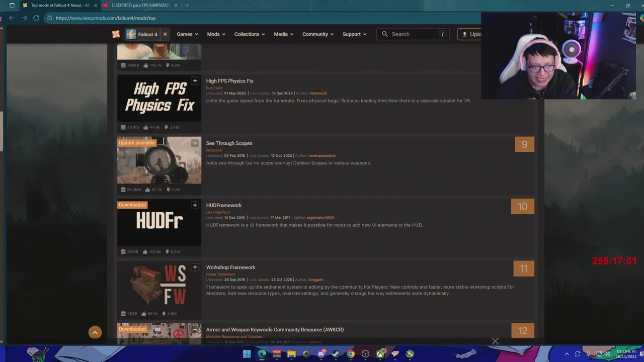Add High FPS Physics Fix to collection (plus)
The width and height of the screenshot is (644, 362).
pyautogui.click(x=195, y=81)
